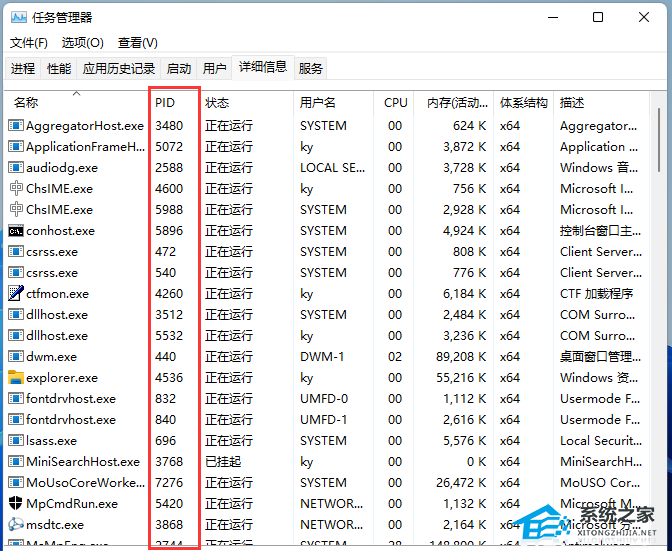The height and width of the screenshot is (551, 672).
Task: Click the MoUsoCoreWorker process icon
Action: pyautogui.click(x=16, y=482)
